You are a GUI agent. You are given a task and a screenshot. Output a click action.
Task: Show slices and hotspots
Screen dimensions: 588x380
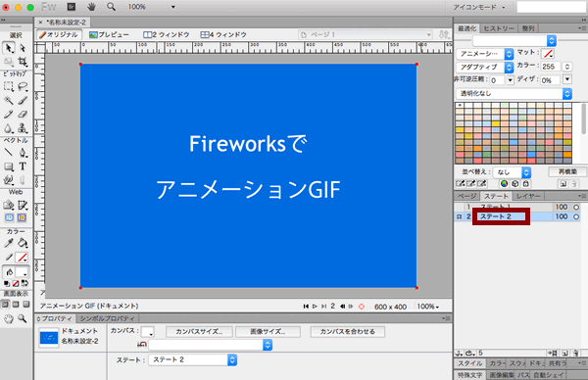click(23, 217)
